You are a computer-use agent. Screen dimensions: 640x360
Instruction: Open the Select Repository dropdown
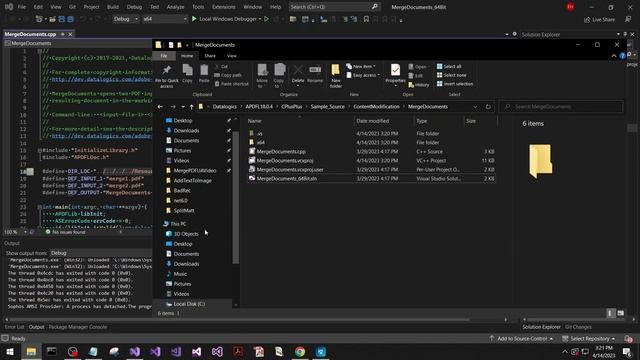(589, 339)
